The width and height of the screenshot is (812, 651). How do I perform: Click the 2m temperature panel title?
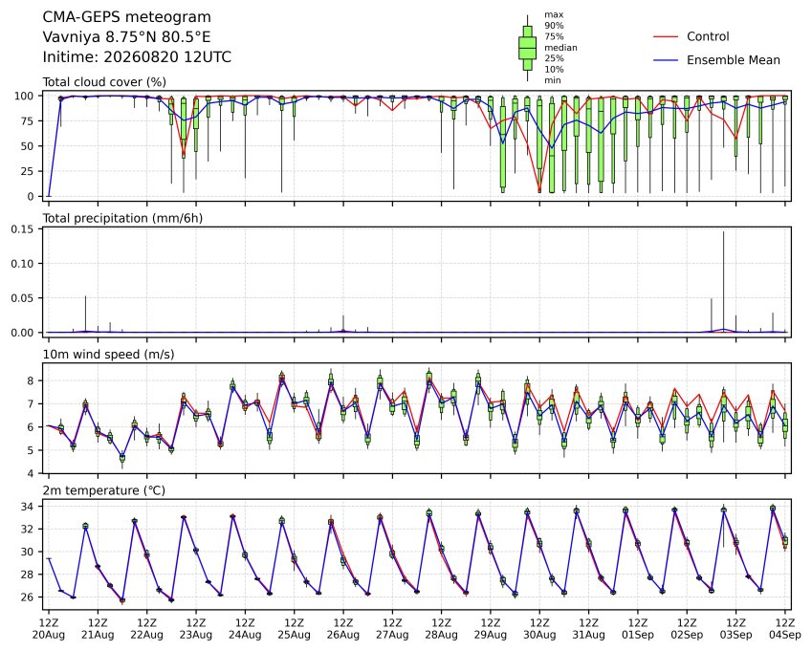[103, 490]
